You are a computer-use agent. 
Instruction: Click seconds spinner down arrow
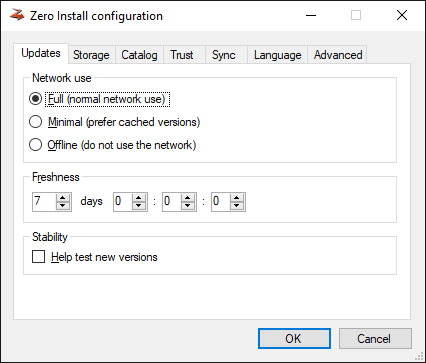[237, 206]
